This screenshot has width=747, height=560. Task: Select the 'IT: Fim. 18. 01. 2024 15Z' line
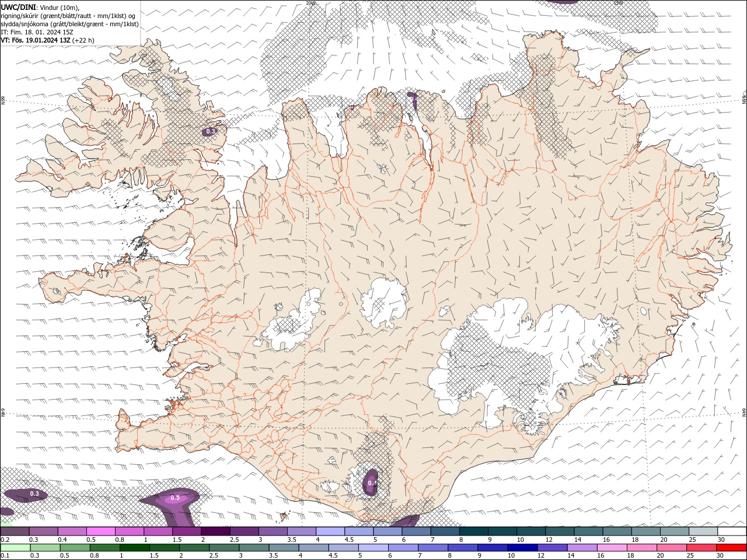click(37, 32)
